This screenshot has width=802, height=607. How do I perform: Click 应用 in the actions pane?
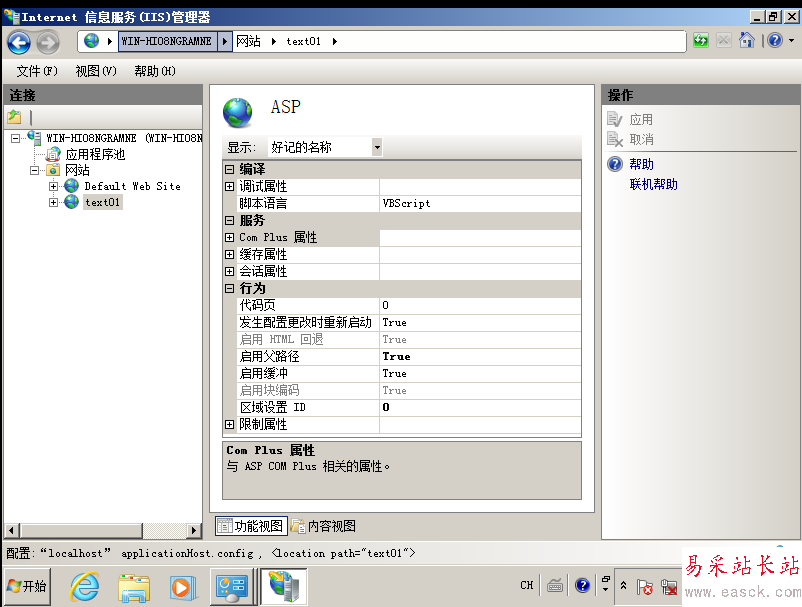pyautogui.click(x=641, y=120)
